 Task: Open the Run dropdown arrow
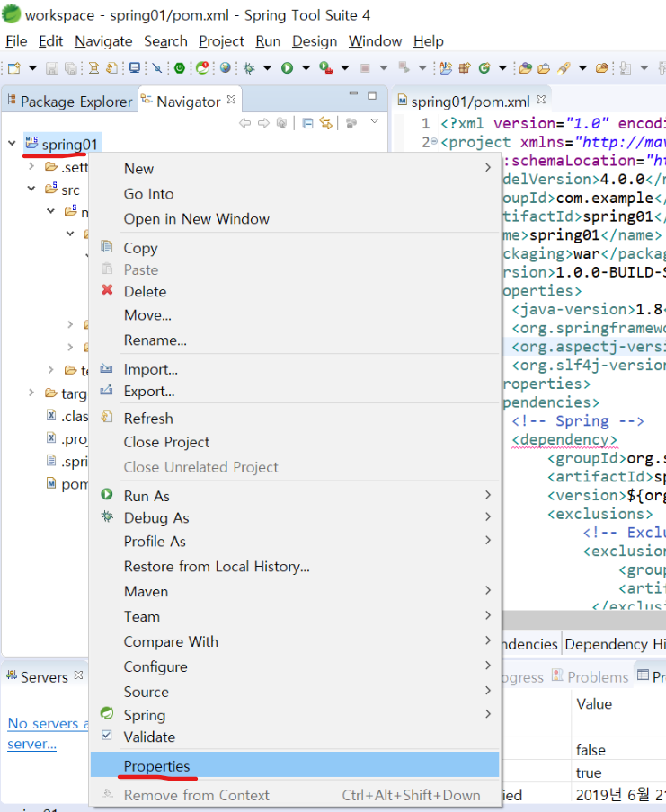pyautogui.click(x=306, y=68)
